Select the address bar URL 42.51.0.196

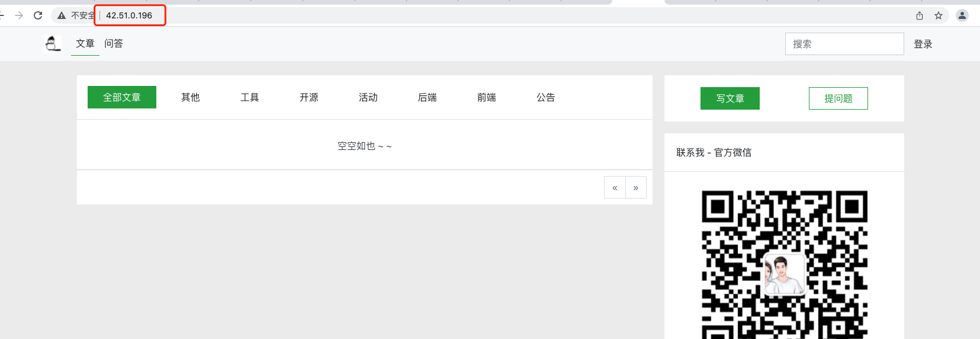(129, 15)
